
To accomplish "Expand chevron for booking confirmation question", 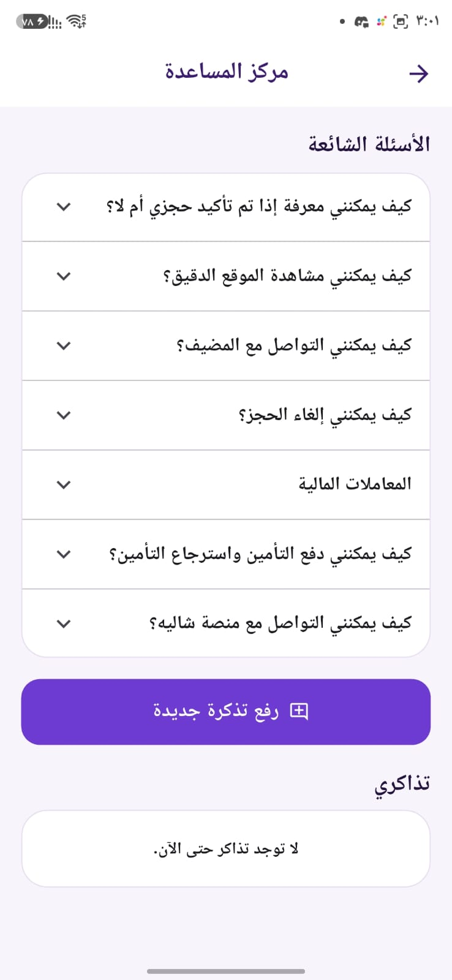I will pyautogui.click(x=64, y=207).
